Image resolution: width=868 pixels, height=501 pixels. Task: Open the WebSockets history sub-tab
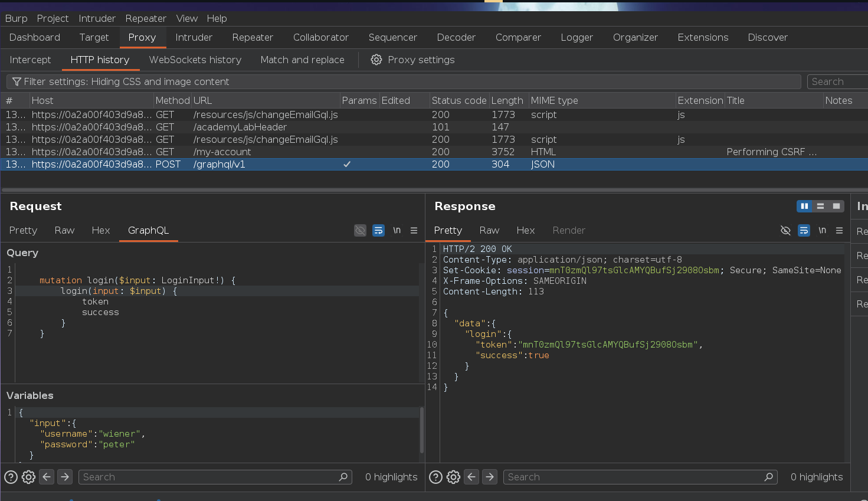point(195,60)
